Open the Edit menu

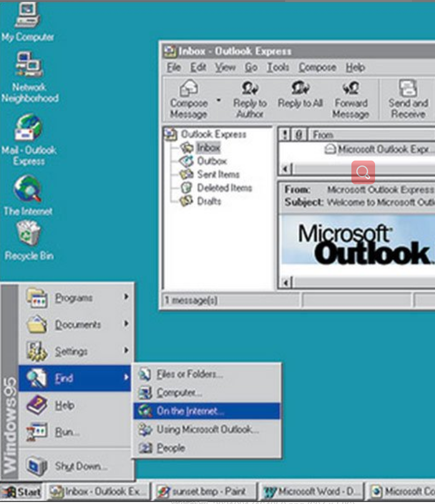pyautogui.click(x=198, y=67)
